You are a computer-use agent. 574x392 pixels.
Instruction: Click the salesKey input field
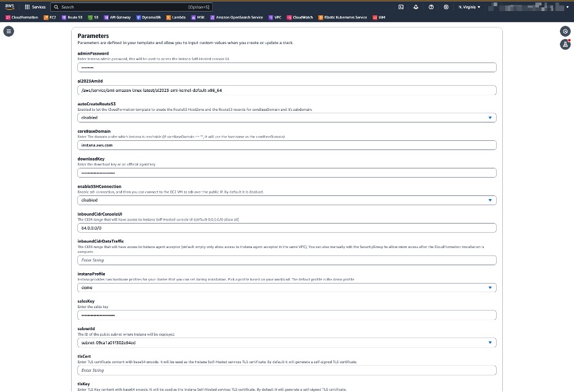[x=287, y=315]
